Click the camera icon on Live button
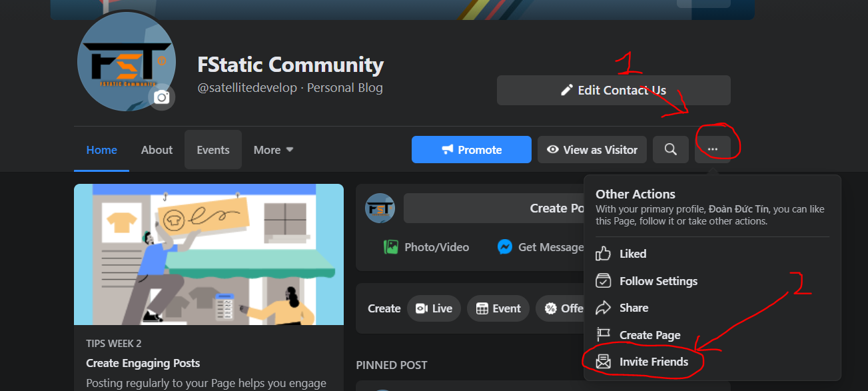This screenshot has height=391, width=868. pyautogui.click(x=421, y=308)
